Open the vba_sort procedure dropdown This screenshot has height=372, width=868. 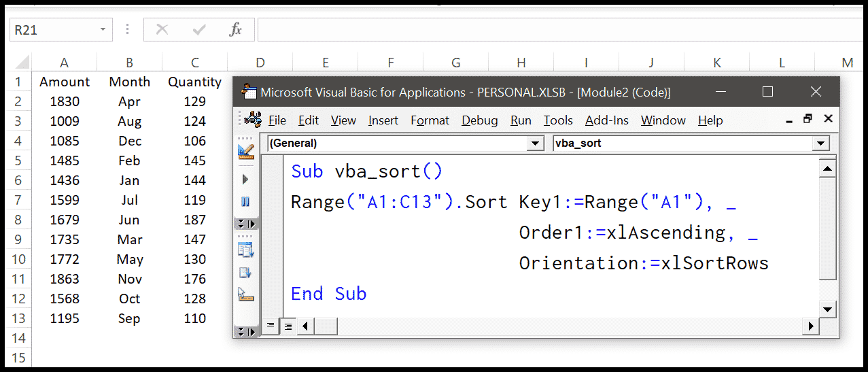[821, 143]
